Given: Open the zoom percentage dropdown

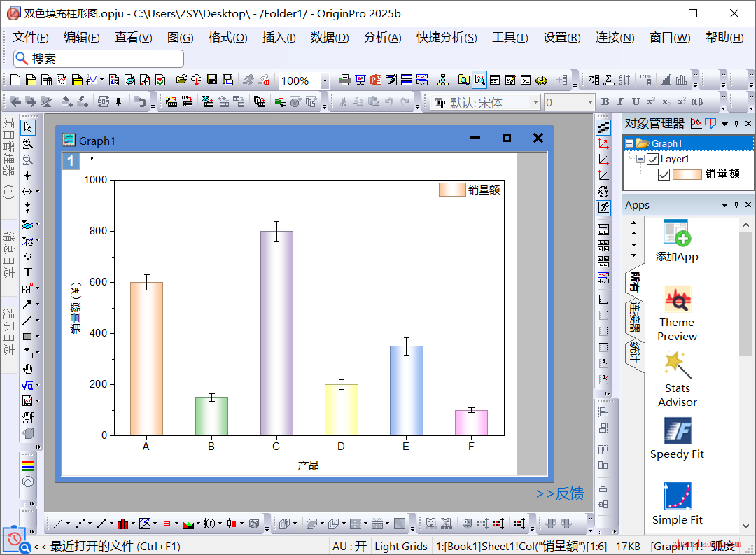Looking at the screenshot, I should pyautogui.click(x=325, y=81).
